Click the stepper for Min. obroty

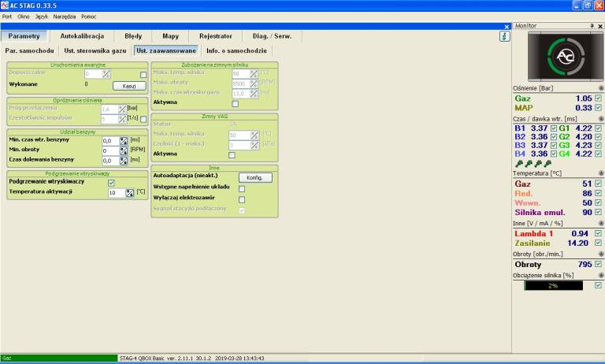coord(124,151)
